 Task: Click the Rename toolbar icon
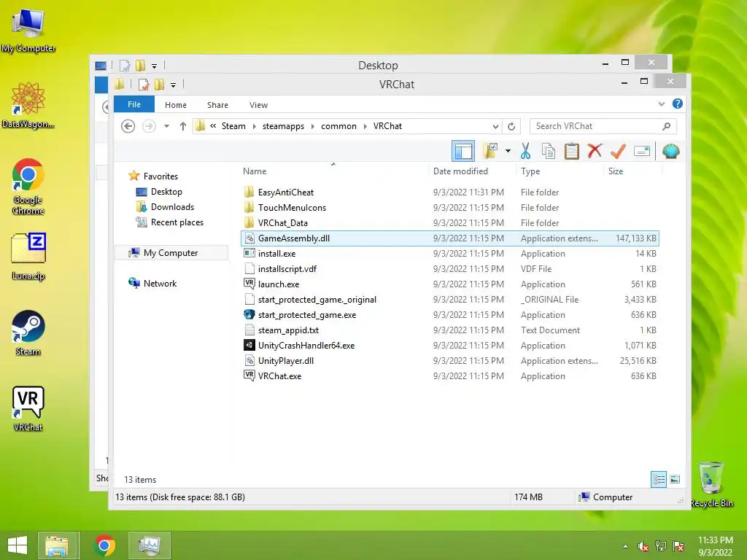[x=642, y=152]
